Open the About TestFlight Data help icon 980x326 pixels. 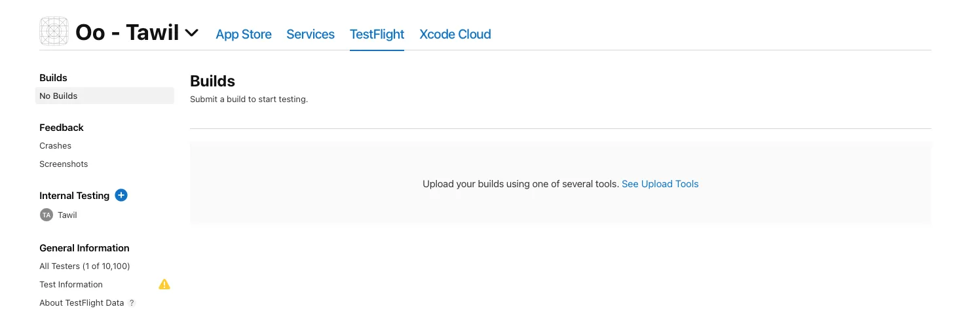(132, 303)
